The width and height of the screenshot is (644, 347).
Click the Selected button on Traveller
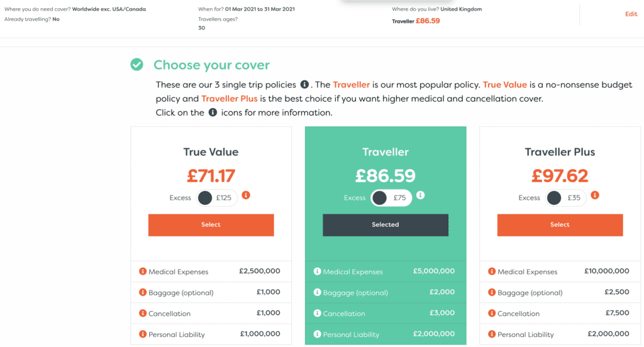pos(386,224)
